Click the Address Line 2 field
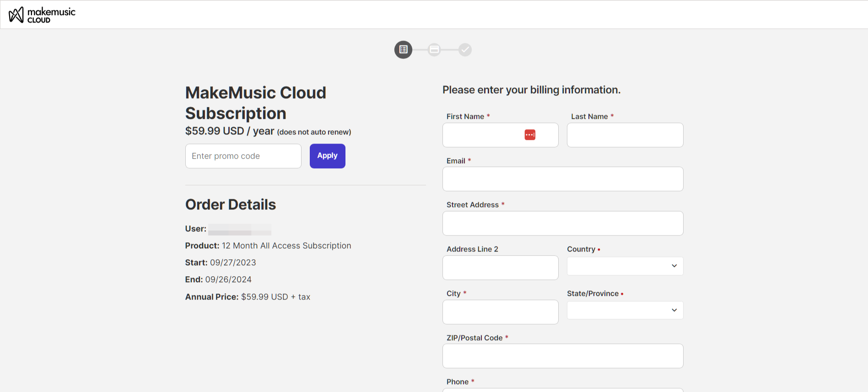 500,268
